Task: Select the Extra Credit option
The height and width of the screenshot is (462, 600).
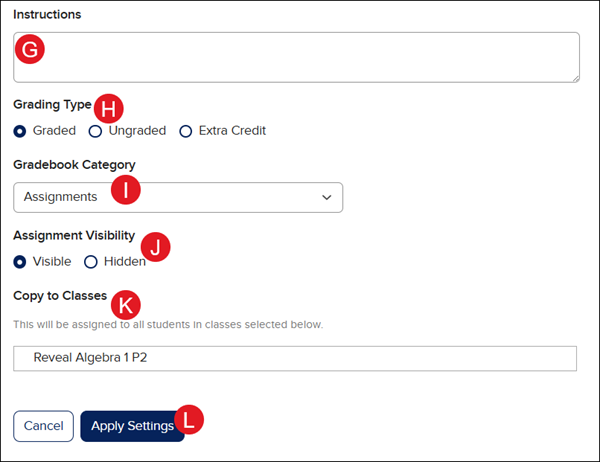Action: [x=185, y=131]
